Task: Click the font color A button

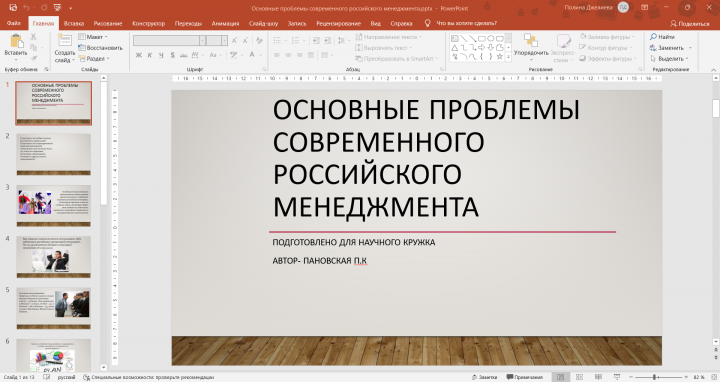Action: click(254, 55)
